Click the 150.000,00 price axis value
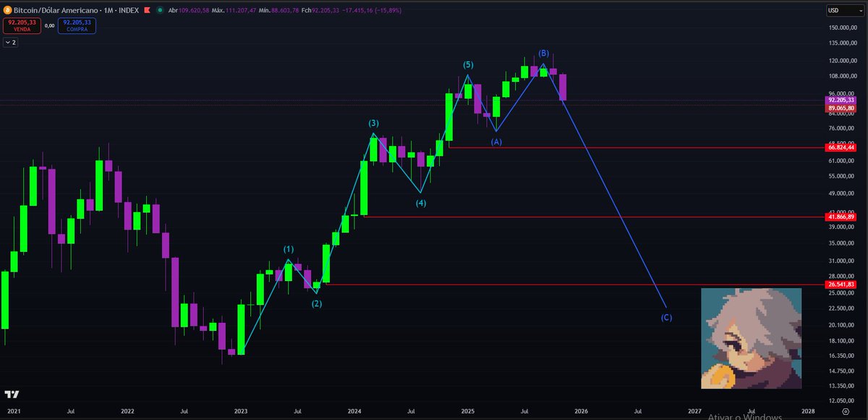The width and height of the screenshot is (868, 420). [843, 28]
